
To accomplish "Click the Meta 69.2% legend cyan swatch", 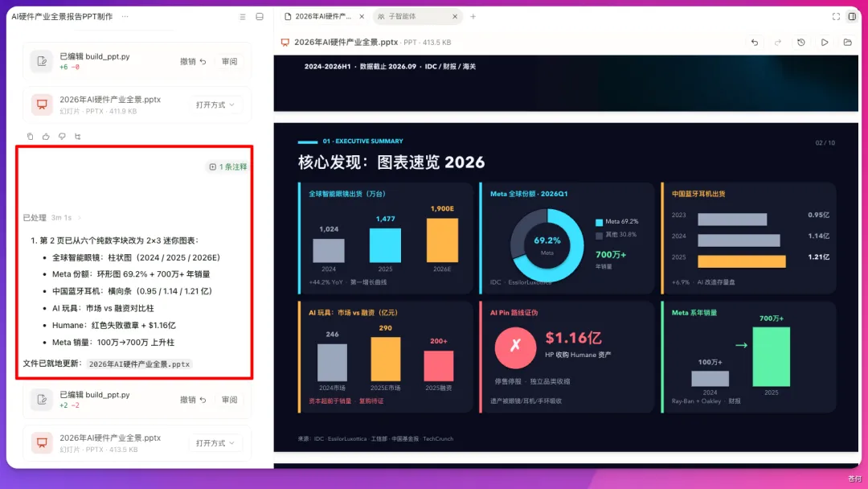I will coord(599,222).
